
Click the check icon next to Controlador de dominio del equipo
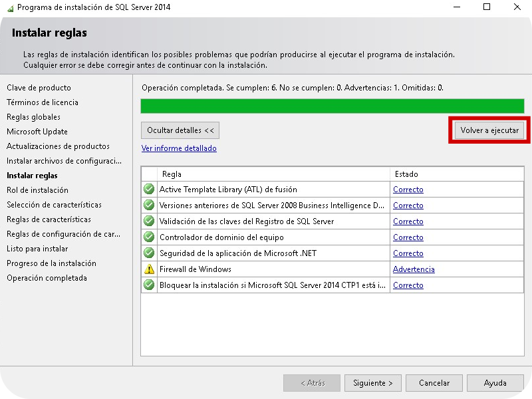coord(149,237)
